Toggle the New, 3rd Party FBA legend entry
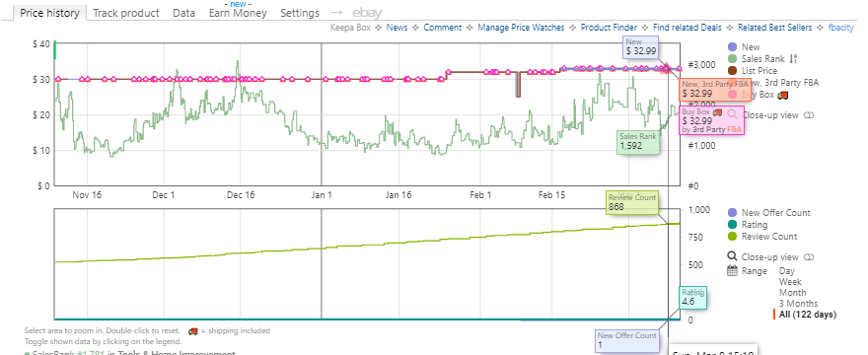 click(780, 83)
